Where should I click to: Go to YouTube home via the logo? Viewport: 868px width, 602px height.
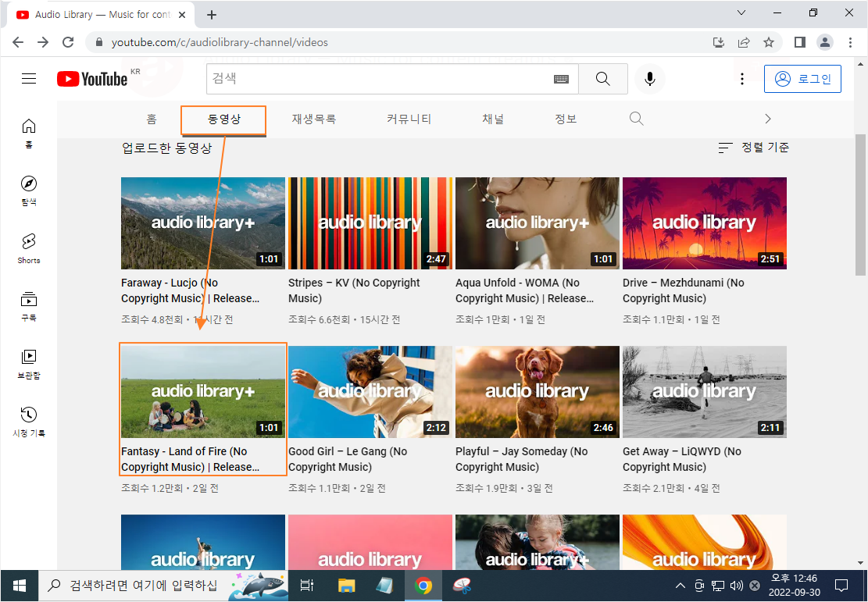(x=92, y=79)
